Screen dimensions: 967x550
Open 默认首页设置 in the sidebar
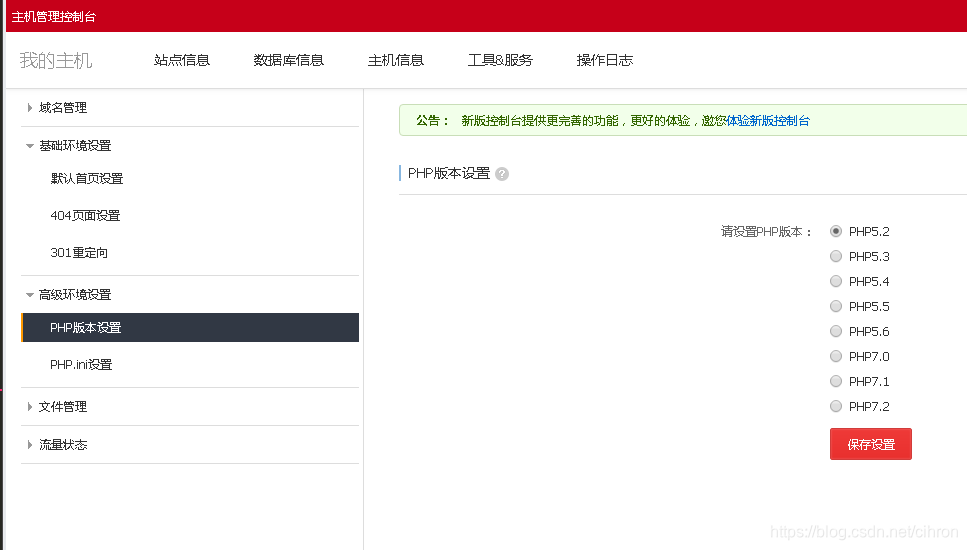tap(87, 179)
